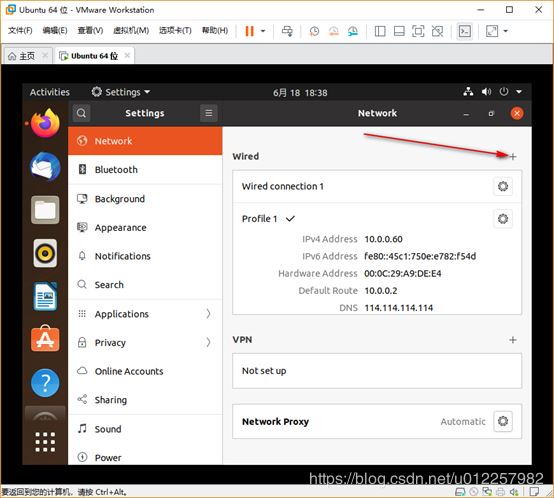
Task: Open the 编辑(E) menu
Action: tap(55, 30)
